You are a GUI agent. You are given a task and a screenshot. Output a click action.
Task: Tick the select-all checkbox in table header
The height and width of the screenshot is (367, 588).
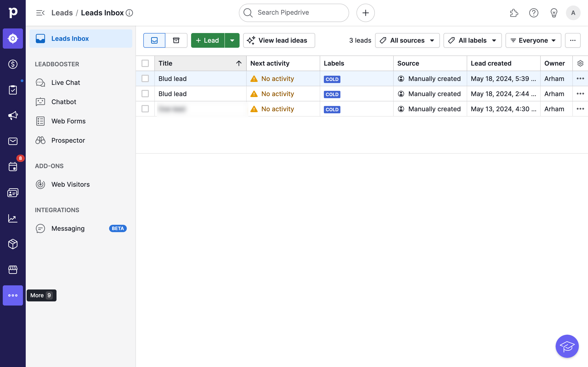[x=145, y=63]
